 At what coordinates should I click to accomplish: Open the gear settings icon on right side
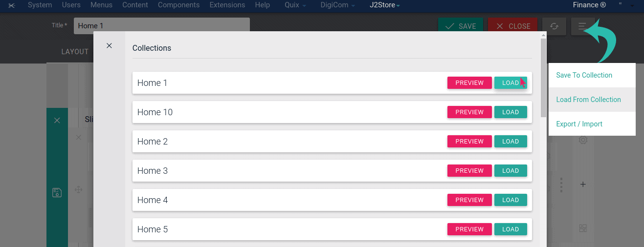coord(582,140)
